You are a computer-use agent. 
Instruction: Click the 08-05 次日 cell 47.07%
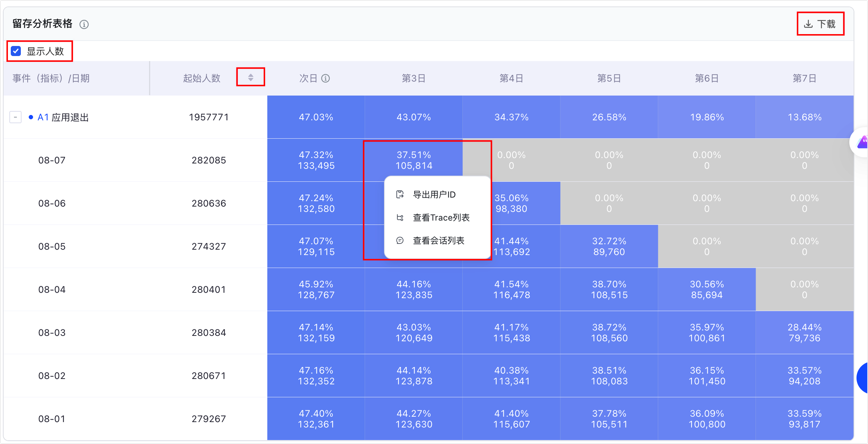point(316,246)
